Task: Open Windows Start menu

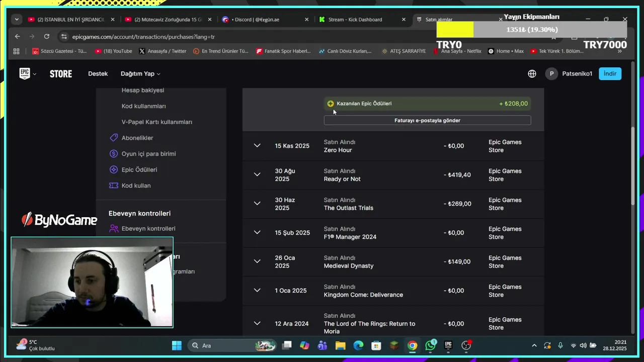Action: (177, 345)
